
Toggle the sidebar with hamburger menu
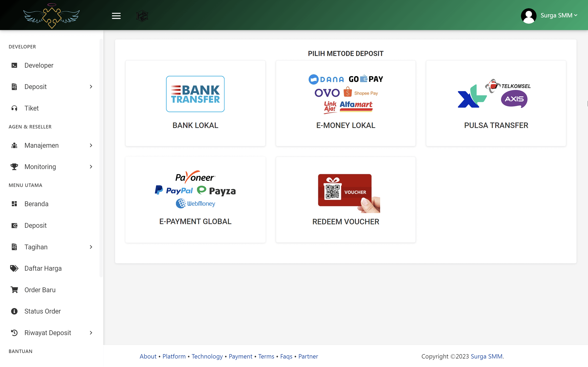(116, 16)
